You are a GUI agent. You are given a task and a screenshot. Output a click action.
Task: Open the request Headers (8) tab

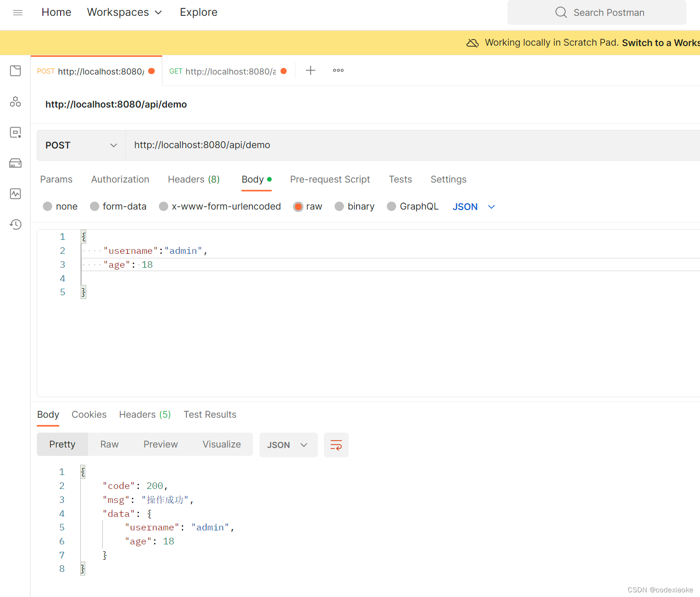coord(194,179)
